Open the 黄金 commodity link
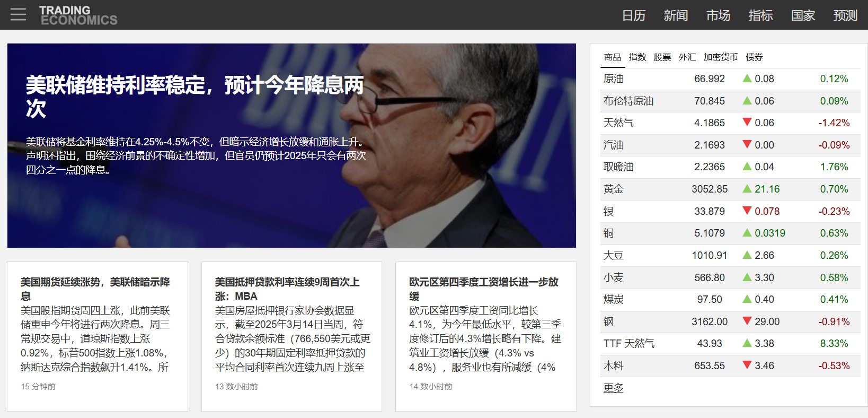The height and width of the screenshot is (418, 868). [x=614, y=189]
